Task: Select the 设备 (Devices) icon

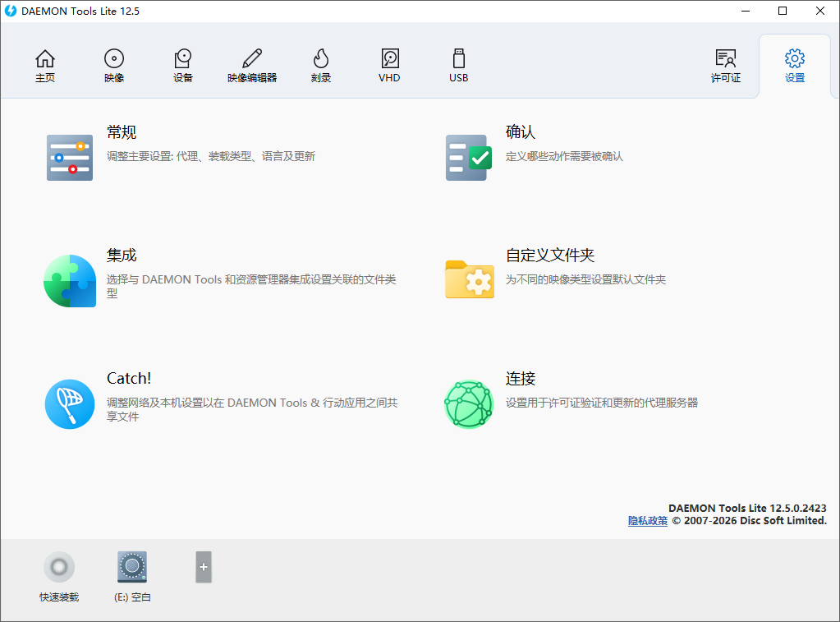Action: 182,64
